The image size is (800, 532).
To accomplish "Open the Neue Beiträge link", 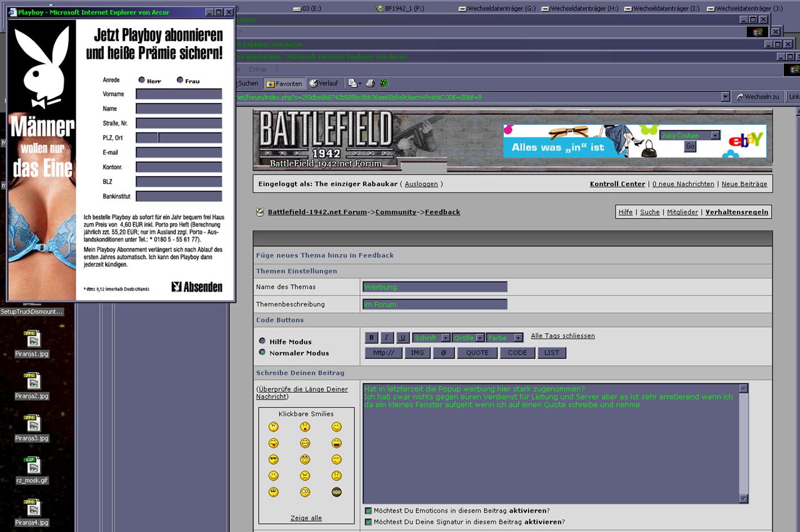I will [x=744, y=184].
